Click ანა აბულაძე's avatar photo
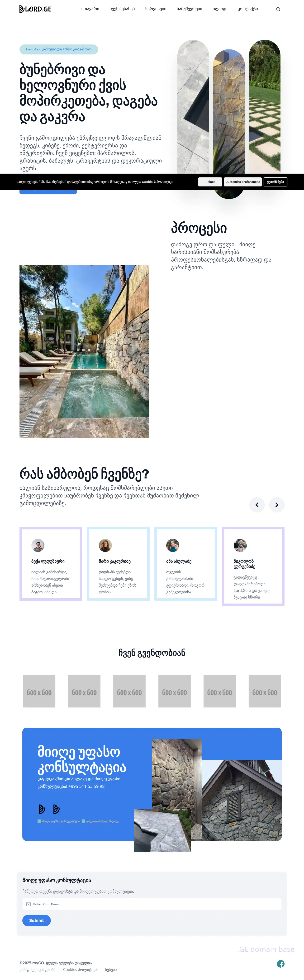The height and width of the screenshot is (980, 304). (173, 545)
